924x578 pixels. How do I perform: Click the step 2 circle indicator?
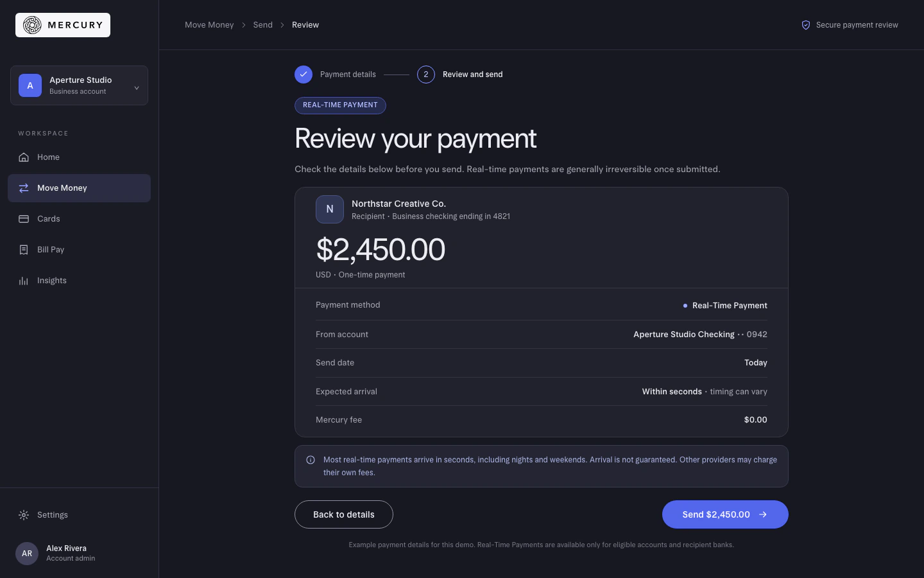pyautogui.click(x=426, y=74)
